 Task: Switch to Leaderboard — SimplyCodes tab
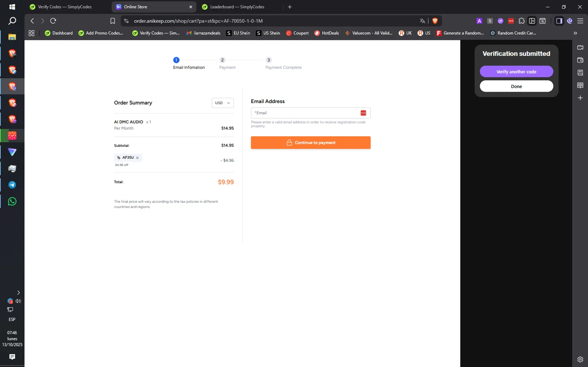pyautogui.click(x=237, y=7)
